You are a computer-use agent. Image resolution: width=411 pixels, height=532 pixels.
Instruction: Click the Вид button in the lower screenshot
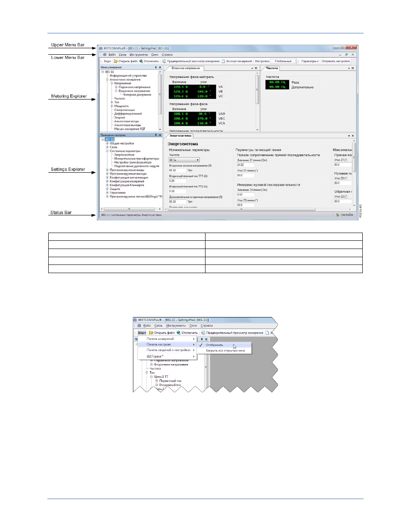click(x=142, y=333)
